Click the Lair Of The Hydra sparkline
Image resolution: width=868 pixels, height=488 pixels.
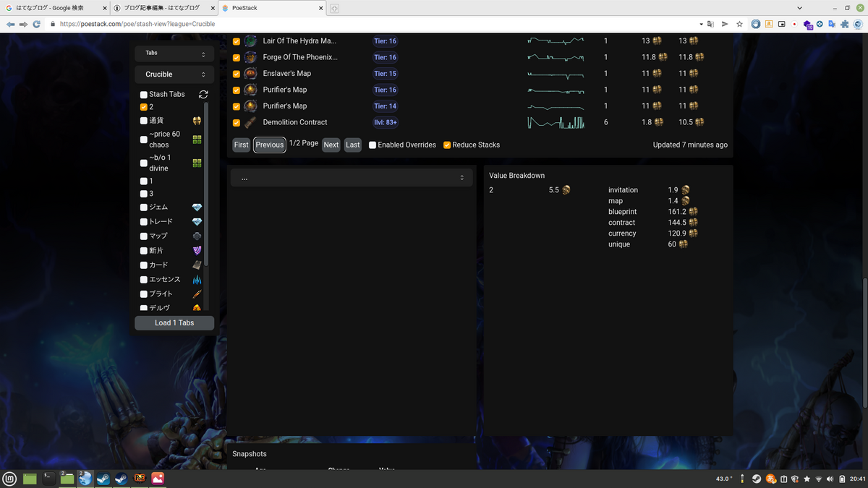pos(556,41)
